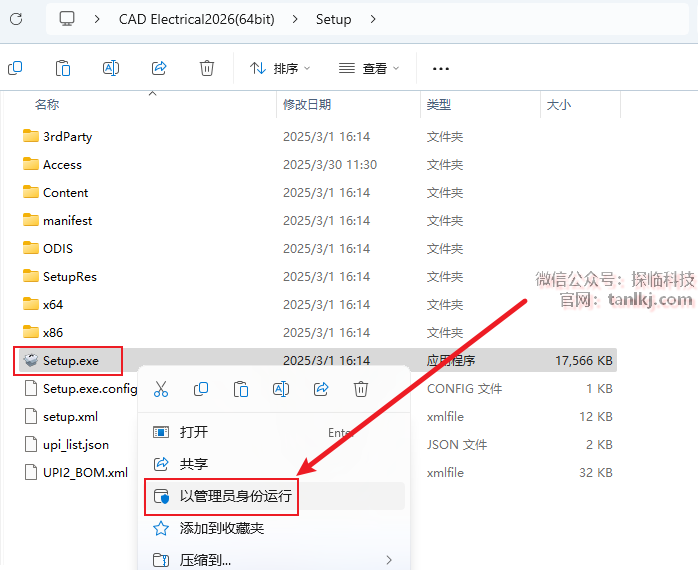Click the toolbar Paste icon
Viewport: 698px width, 570px height.
pos(63,68)
